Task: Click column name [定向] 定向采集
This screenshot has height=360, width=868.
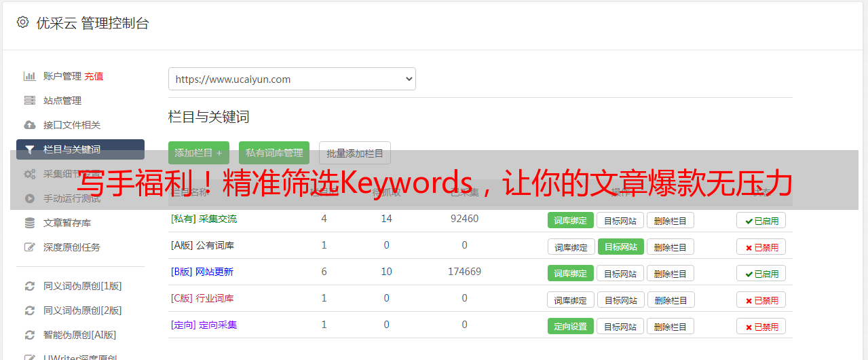Action: point(204,325)
